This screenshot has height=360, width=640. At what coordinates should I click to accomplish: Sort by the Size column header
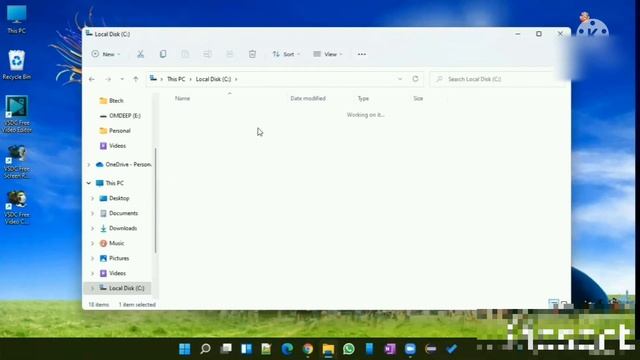pyautogui.click(x=418, y=98)
